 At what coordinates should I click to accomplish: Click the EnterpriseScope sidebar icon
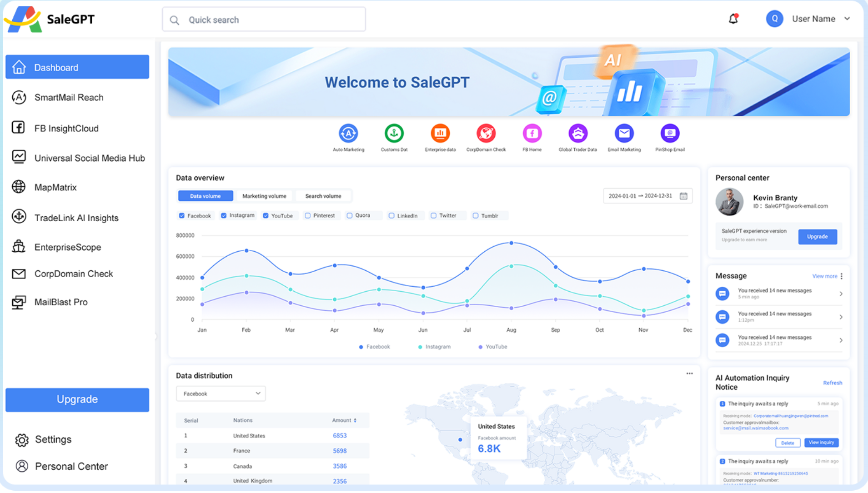pyautogui.click(x=19, y=246)
